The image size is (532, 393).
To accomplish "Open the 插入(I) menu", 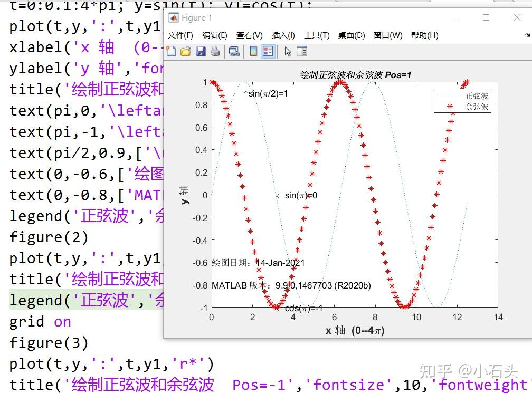I will pyautogui.click(x=283, y=35).
